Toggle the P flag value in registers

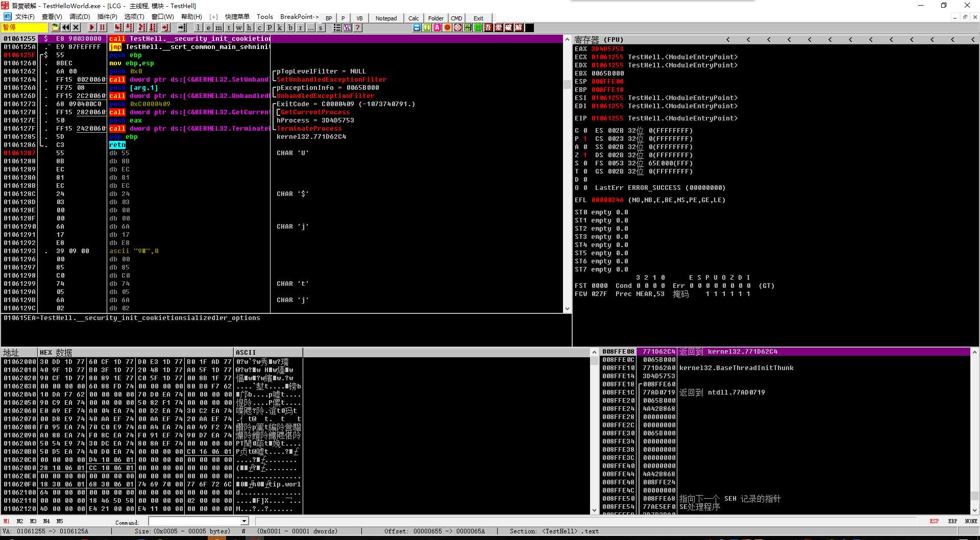tap(585, 139)
